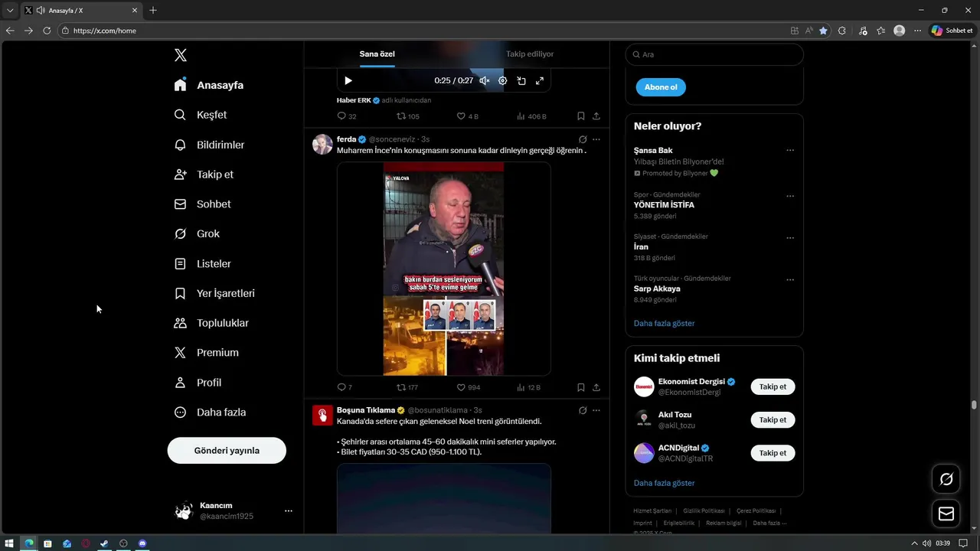
Task: Unmute the video player
Action: tap(485, 80)
